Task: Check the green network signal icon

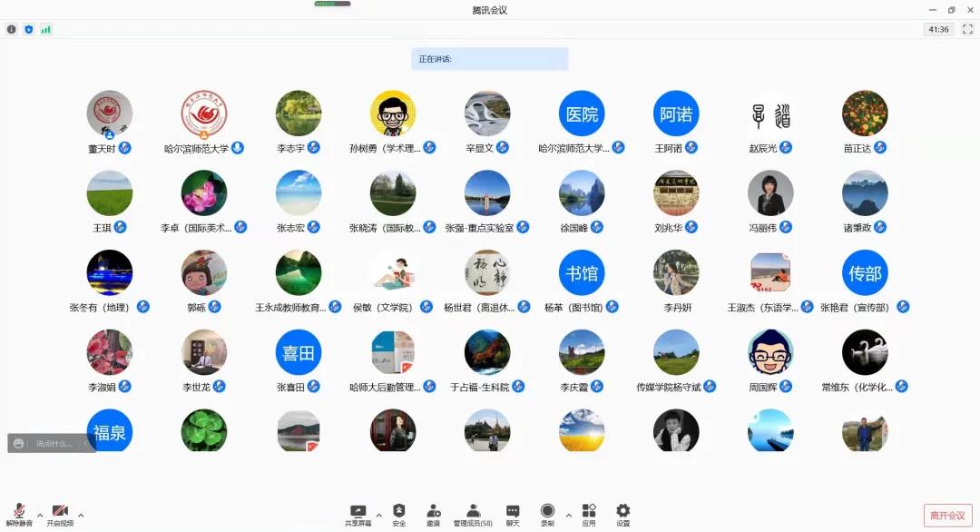Action: pyautogui.click(x=45, y=29)
